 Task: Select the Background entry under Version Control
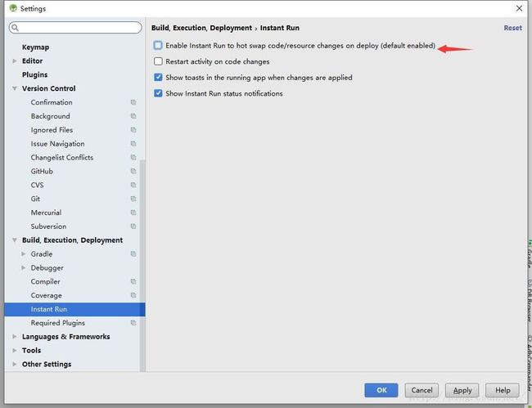[50, 116]
